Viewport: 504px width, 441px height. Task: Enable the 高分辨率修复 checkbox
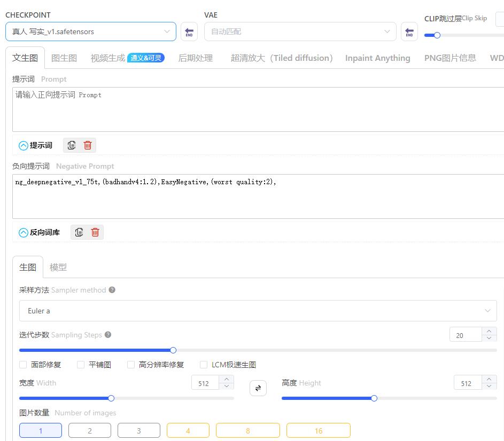(x=131, y=365)
